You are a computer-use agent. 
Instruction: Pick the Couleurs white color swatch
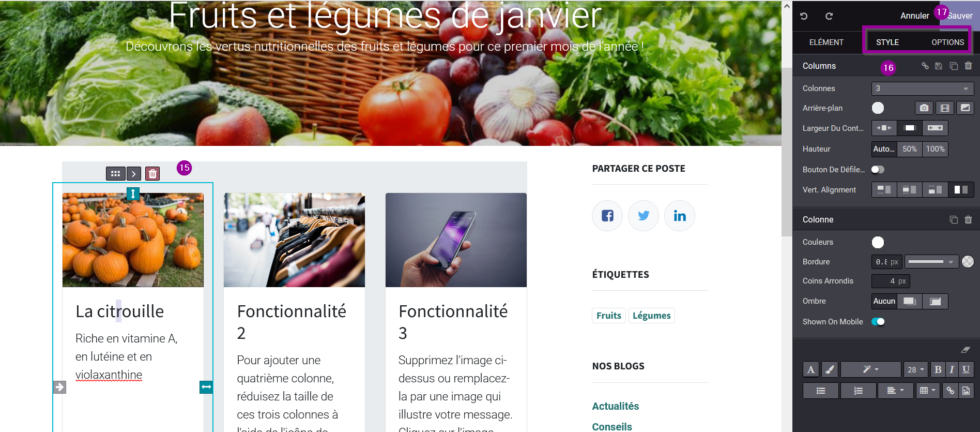[878, 242]
